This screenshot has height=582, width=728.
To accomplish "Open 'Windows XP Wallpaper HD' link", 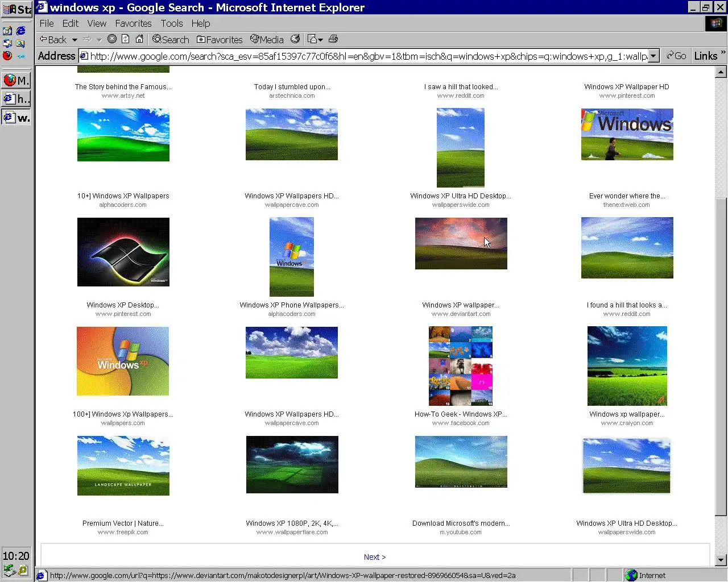I will click(x=627, y=87).
